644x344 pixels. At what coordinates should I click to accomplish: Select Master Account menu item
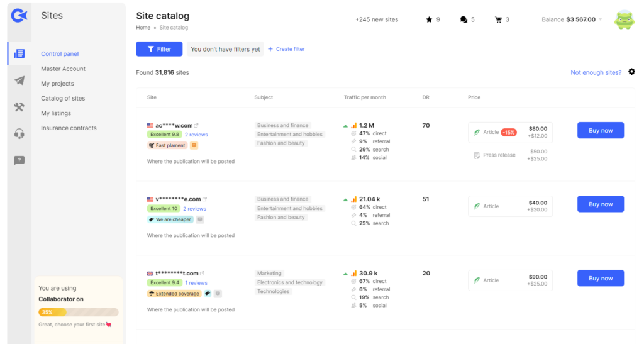click(x=64, y=69)
